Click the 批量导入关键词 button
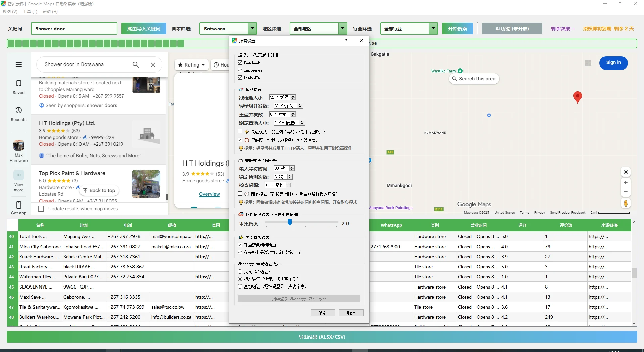The height and width of the screenshot is (352, 644). (144, 29)
